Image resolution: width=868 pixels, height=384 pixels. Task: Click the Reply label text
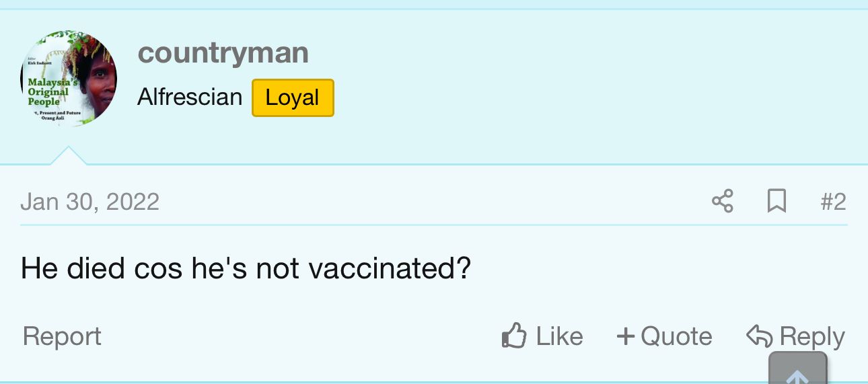pos(811,336)
